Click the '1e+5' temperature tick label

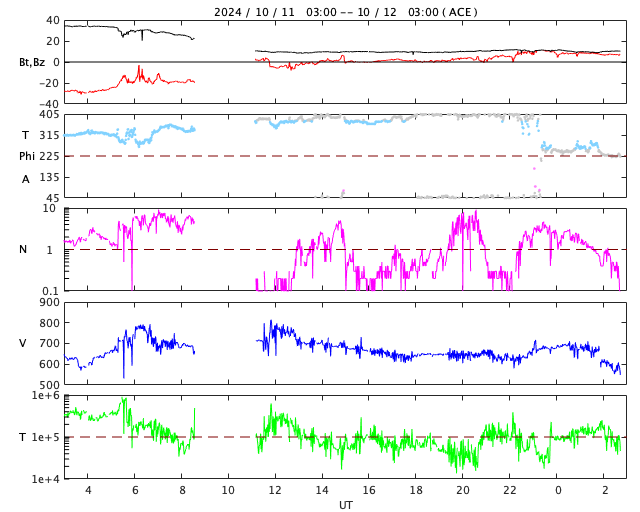click(x=46, y=437)
